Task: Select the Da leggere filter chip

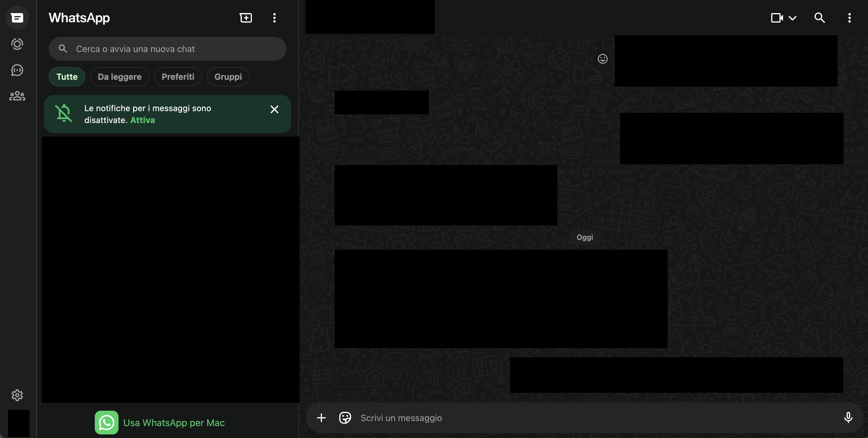Action: [119, 77]
